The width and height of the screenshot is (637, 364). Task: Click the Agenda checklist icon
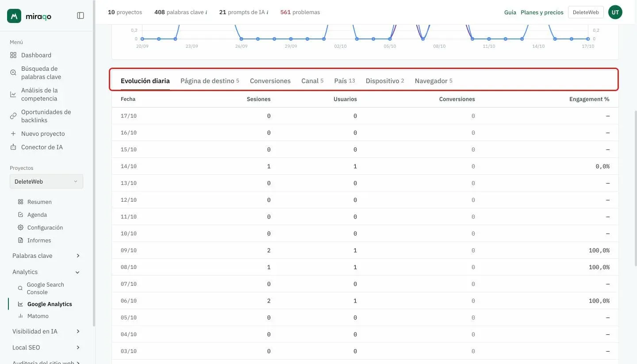click(x=20, y=215)
